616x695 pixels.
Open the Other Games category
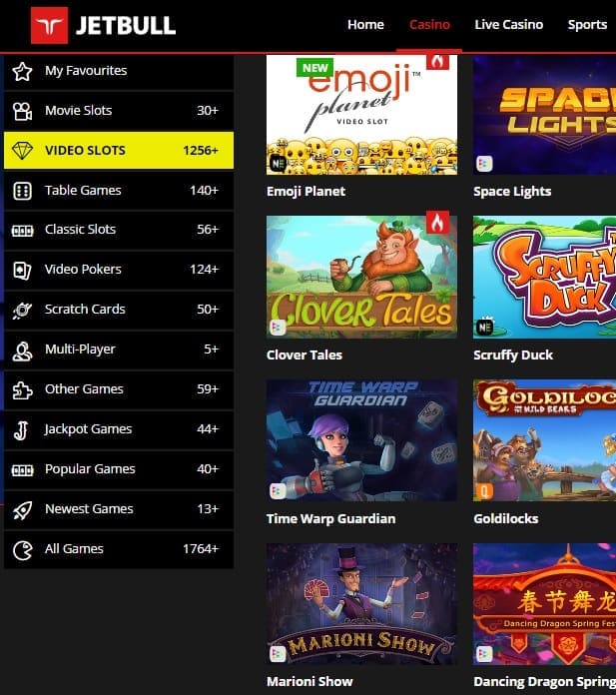pyautogui.click(x=119, y=390)
